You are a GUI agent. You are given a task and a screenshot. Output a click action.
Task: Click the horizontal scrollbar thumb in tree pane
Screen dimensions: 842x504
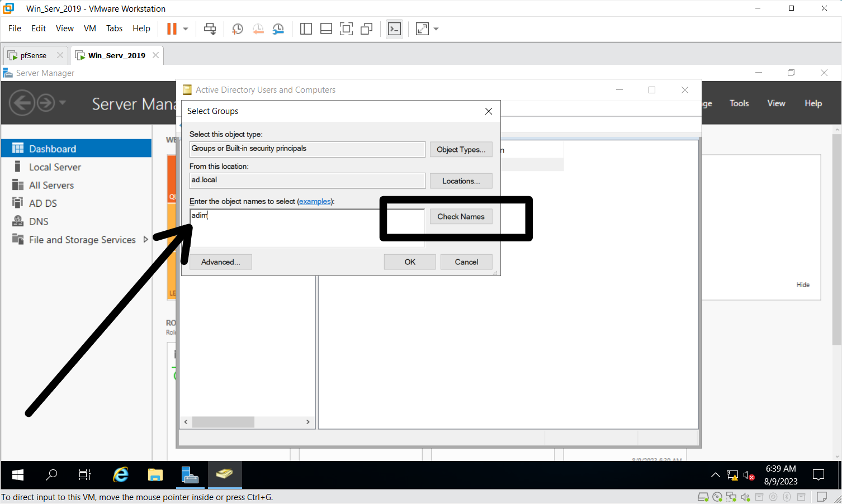point(223,422)
